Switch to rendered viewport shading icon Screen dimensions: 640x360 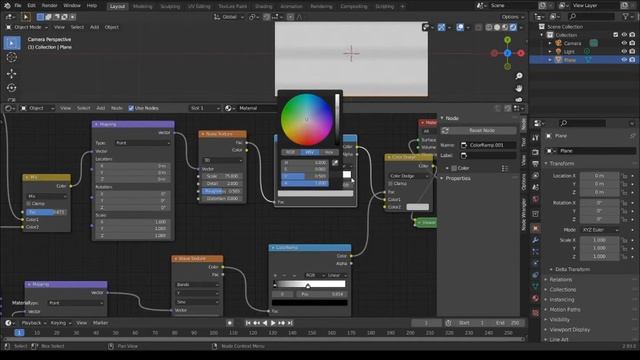click(x=513, y=27)
